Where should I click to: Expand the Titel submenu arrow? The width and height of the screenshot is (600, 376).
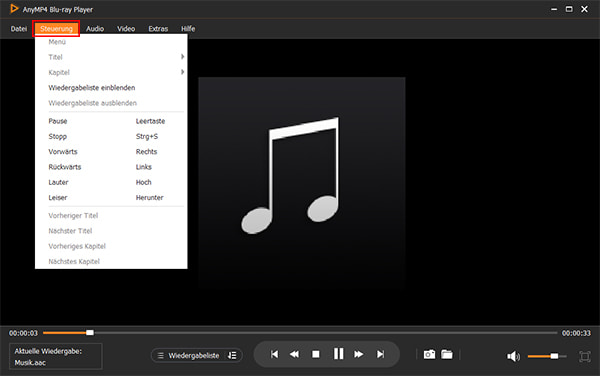click(183, 57)
